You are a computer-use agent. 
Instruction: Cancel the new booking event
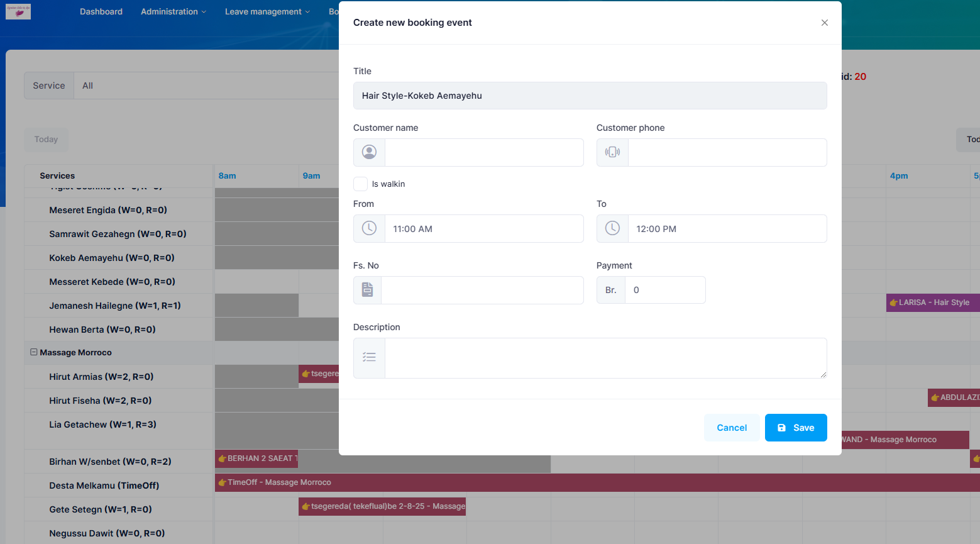(732, 428)
